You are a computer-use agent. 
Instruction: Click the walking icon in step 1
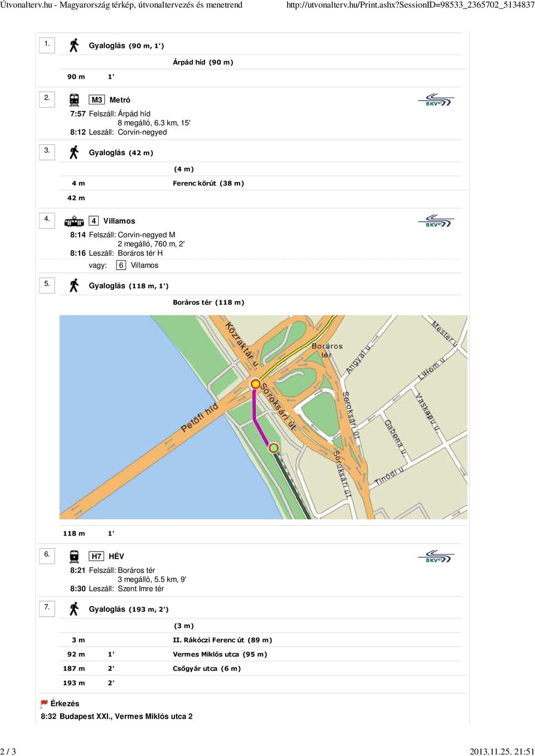coord(74,45)
